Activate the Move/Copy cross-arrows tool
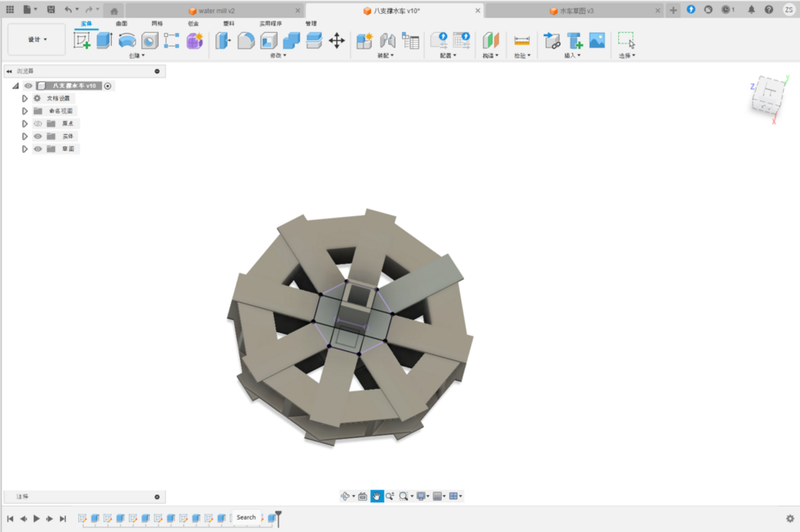The image size is (800, 532). (336, 41)
